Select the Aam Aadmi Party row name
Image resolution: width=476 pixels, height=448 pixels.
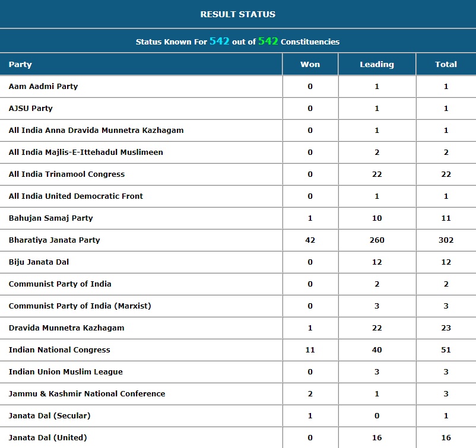click(43, 87)
